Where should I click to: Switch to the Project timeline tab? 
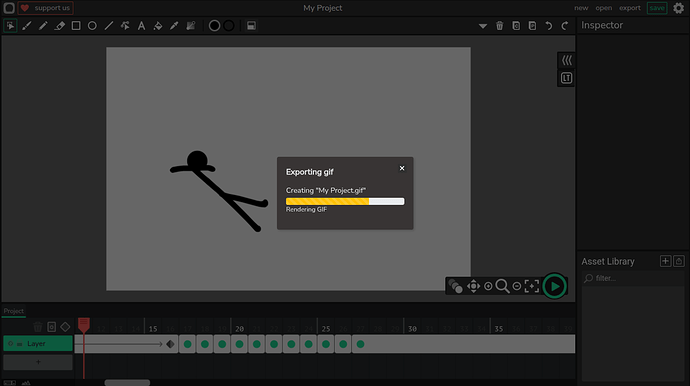[14, 311]
